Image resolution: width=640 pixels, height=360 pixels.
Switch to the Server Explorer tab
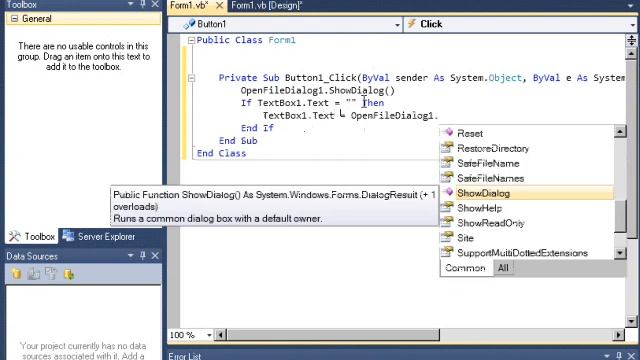click(x=98, y=237)
